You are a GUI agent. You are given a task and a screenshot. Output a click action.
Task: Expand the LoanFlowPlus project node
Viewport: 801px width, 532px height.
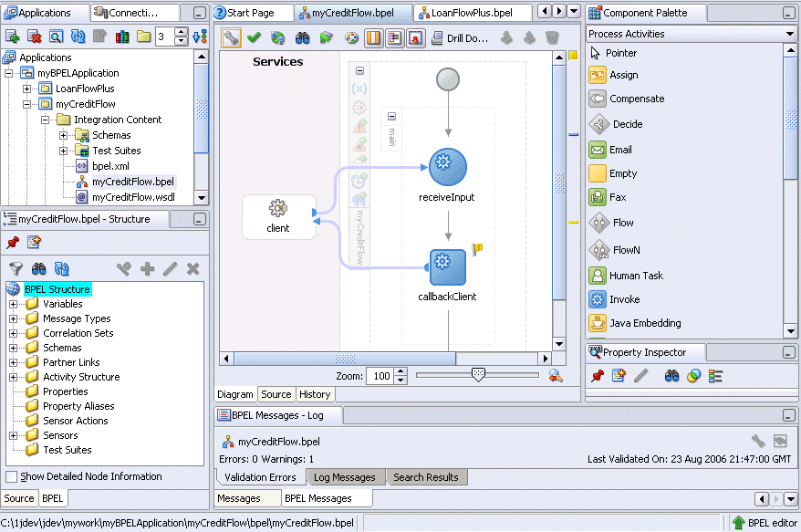(27, 89)
